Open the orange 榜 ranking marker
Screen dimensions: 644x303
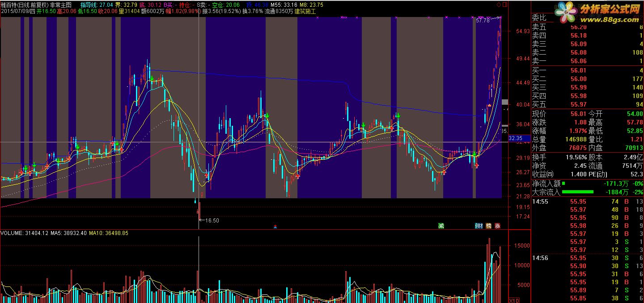tap(488, 226)
